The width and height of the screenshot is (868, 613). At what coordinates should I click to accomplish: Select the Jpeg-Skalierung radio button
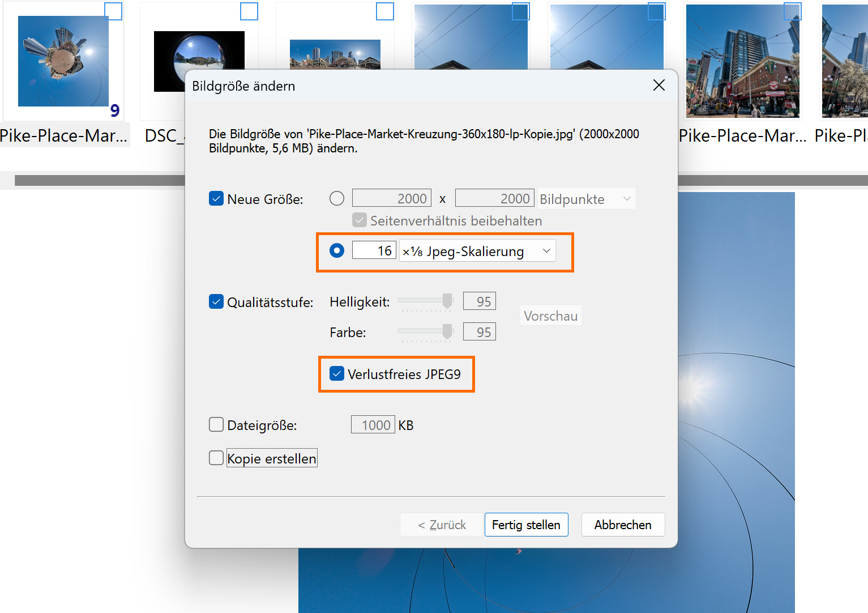(337, 250)
